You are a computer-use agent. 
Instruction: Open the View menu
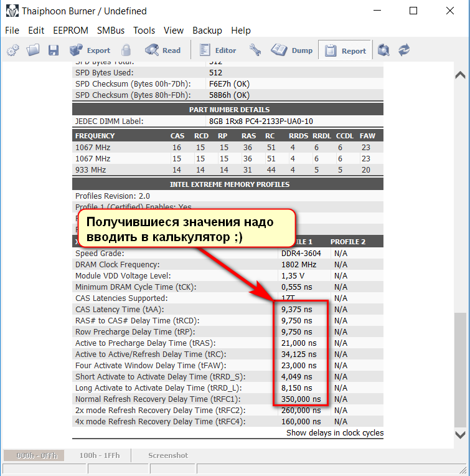[174, 31]
